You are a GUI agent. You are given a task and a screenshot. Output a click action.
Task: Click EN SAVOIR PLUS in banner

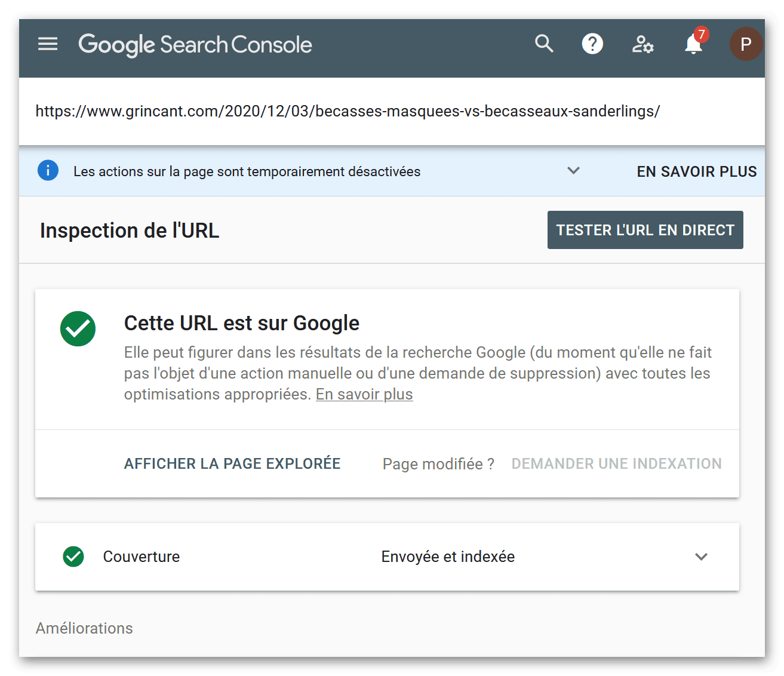[x=697, y=171]
